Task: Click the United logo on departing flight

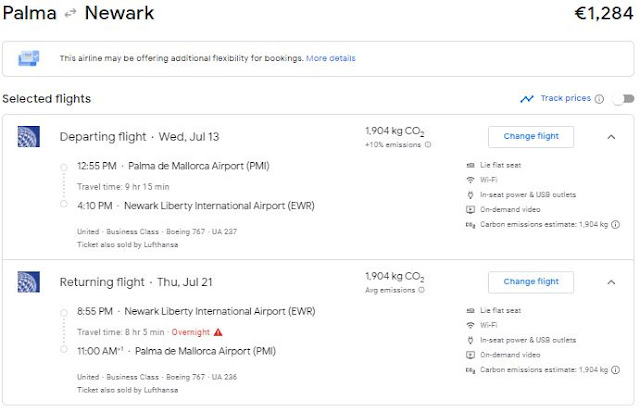Action: pos(28,137)
